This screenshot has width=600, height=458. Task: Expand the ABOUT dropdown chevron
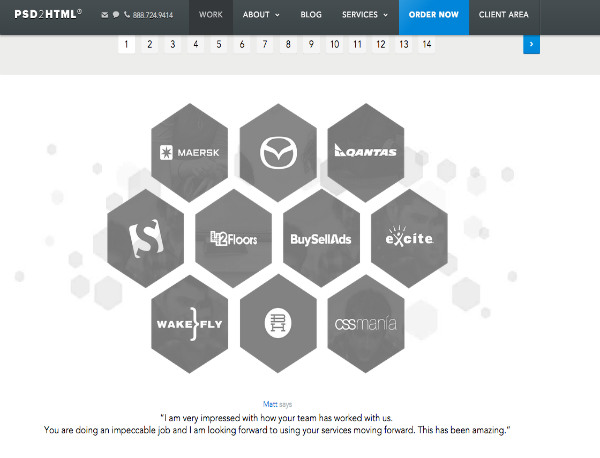[277, 15]
